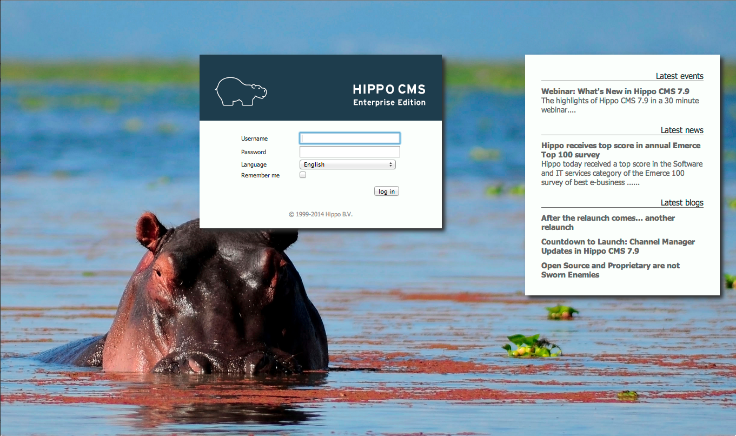This screenshot has height=436, width=736.
Task: Click the Enterprise Edition subtitle
Action: coord(389,102)
